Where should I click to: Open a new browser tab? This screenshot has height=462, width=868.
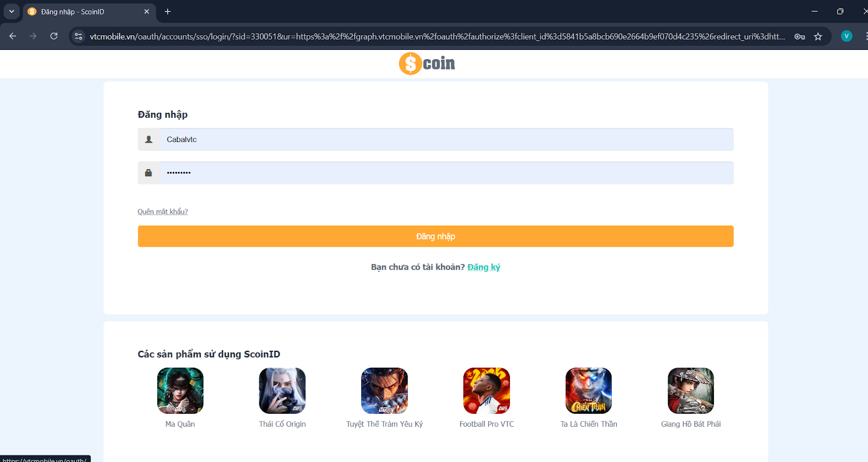click(168, 11)
